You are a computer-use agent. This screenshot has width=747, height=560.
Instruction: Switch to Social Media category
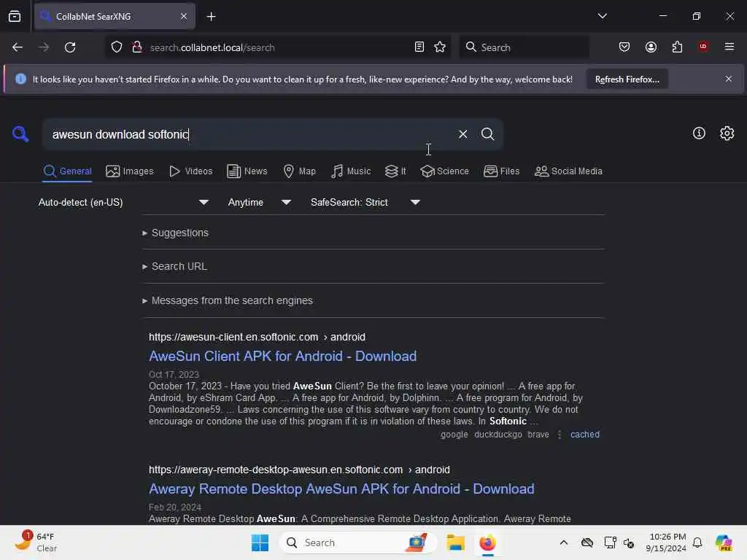click(x=568, y=171)
